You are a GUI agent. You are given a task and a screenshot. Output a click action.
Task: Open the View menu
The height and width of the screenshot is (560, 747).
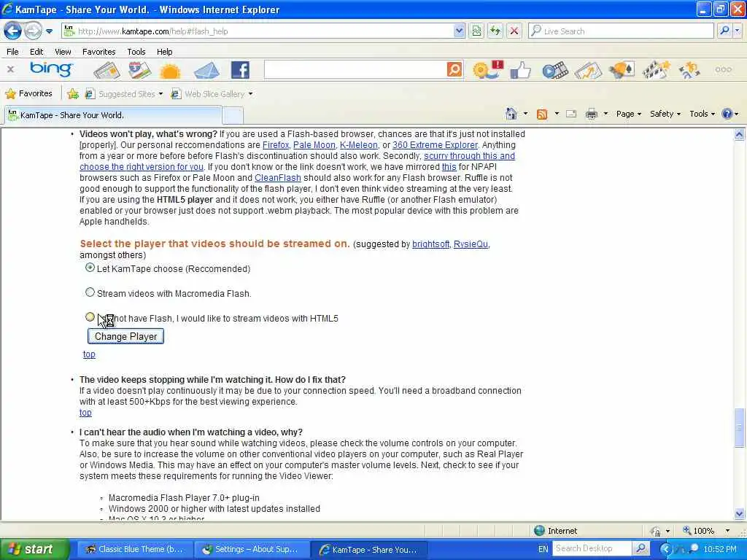pos(63,52)
